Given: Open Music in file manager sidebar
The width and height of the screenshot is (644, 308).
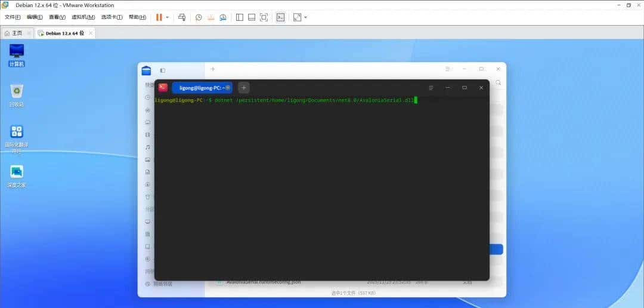Looking at the screenshot, I should point(148,147).
